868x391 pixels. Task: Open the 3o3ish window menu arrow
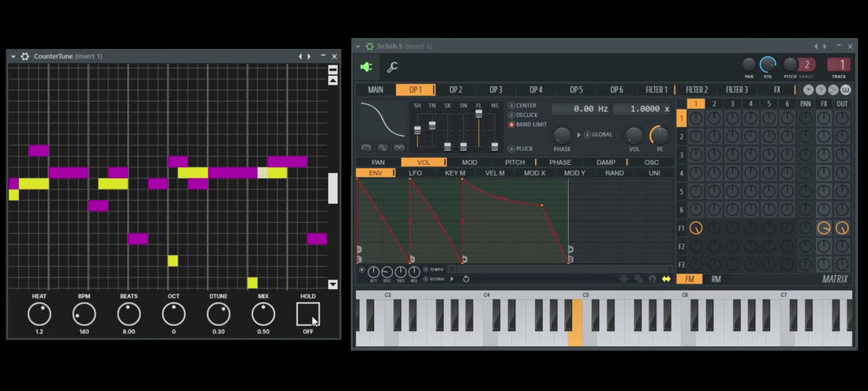point(357,47)
